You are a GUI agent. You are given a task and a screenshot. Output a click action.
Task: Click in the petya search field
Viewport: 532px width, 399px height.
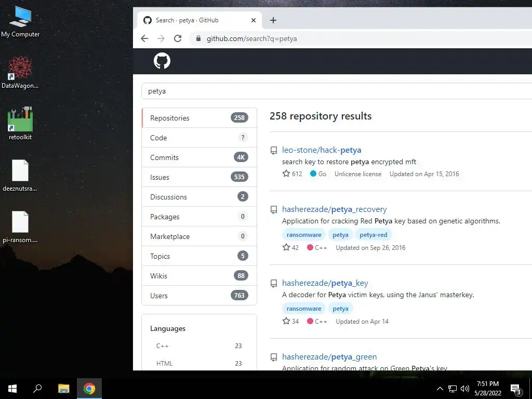(337, 91)
